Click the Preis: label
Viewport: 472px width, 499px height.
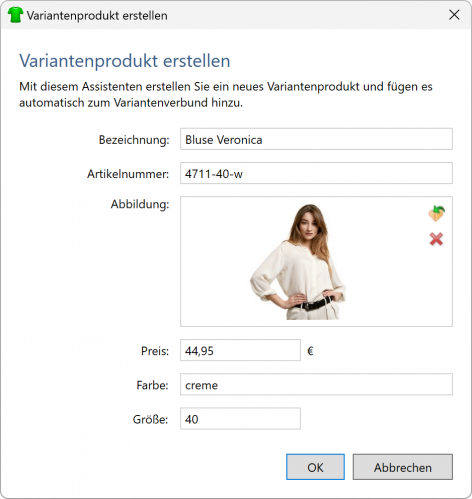tap(155, 351)
